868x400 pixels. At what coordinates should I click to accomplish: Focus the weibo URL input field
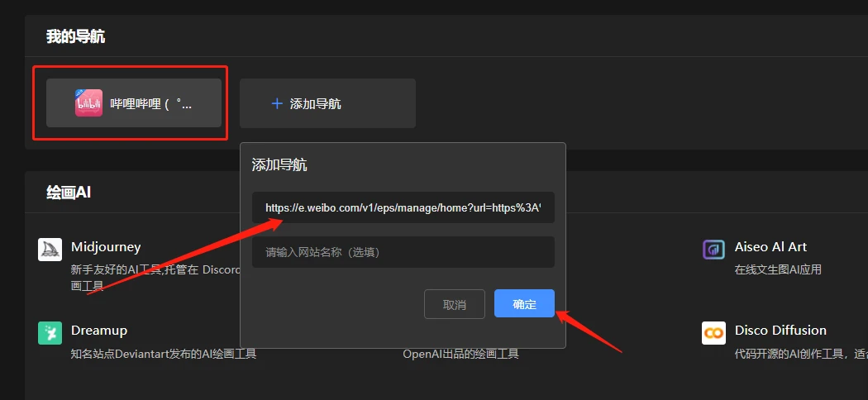[x=403, y=207]
